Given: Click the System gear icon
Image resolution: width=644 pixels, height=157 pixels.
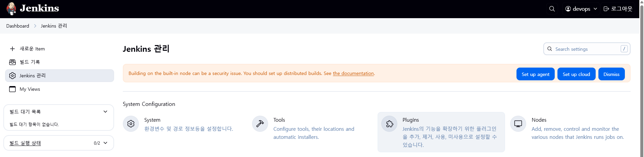Looking at the screenshot, I should (x=131, y=124).
